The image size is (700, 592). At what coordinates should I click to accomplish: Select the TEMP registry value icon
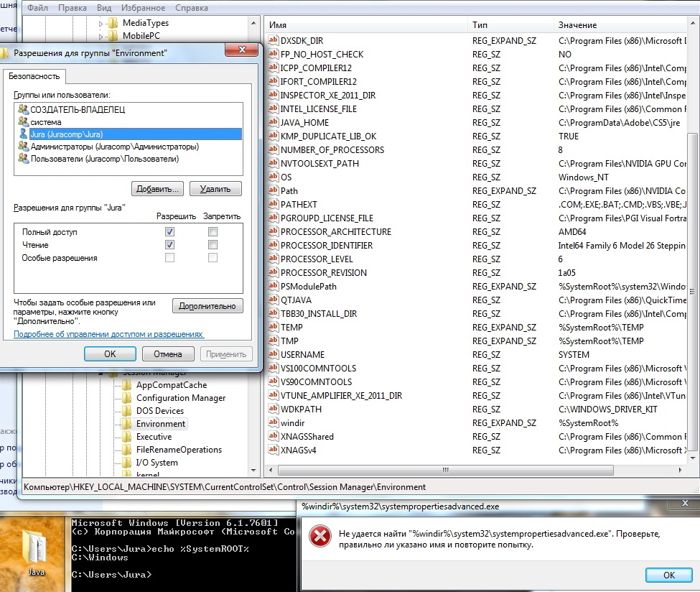click(273, 328)
